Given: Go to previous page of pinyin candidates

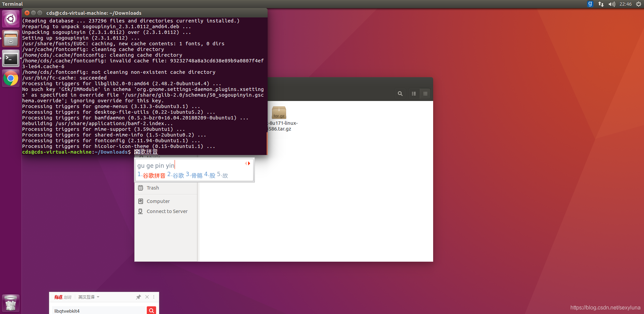Looking at the screenshot, I should 246,163.
